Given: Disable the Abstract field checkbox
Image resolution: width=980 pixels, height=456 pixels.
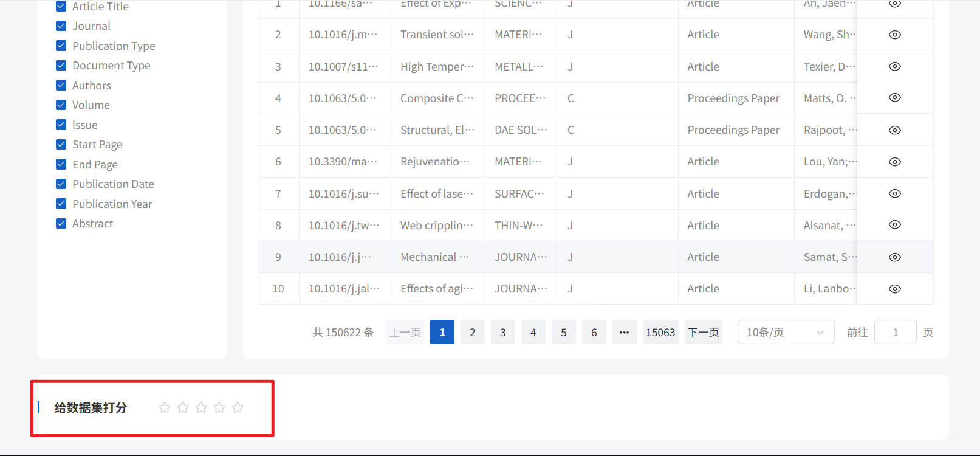Looking at the screenshot, I should (61, 224).
